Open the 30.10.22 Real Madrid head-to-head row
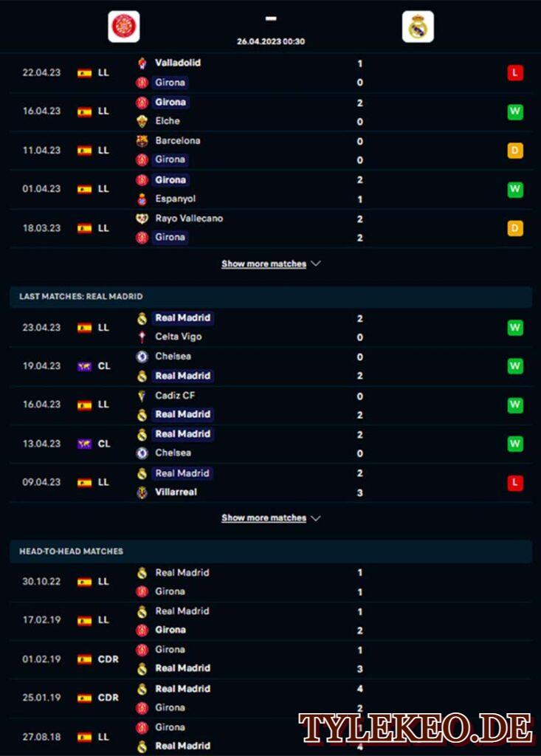This screenshot has height=756, width=541. 271,582
